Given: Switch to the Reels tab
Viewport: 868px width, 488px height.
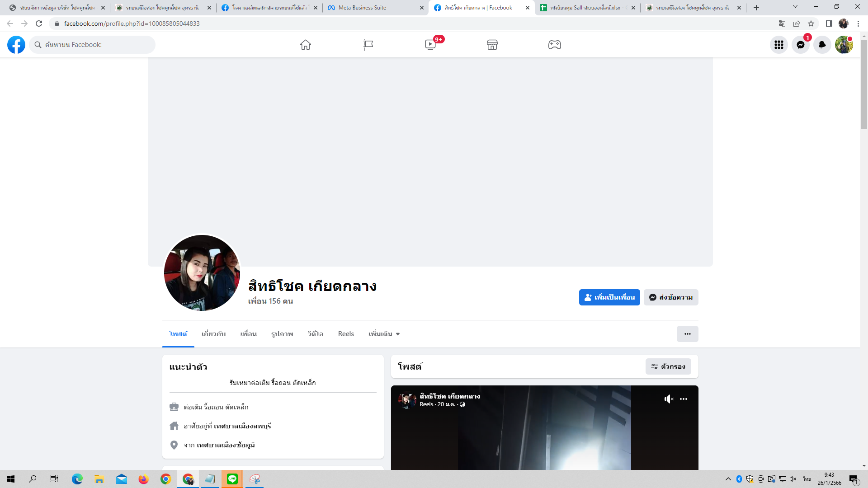Looking at the screenshot, I should (346, 334).
